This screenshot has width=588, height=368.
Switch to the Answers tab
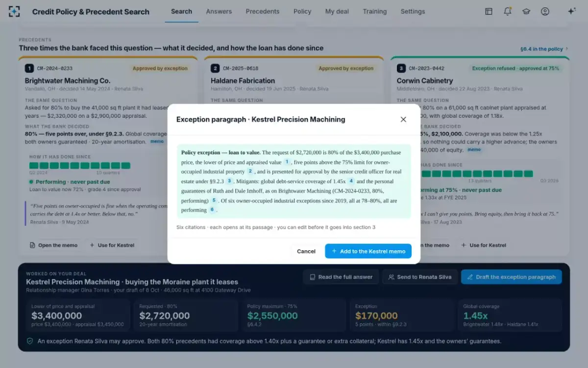219,11
